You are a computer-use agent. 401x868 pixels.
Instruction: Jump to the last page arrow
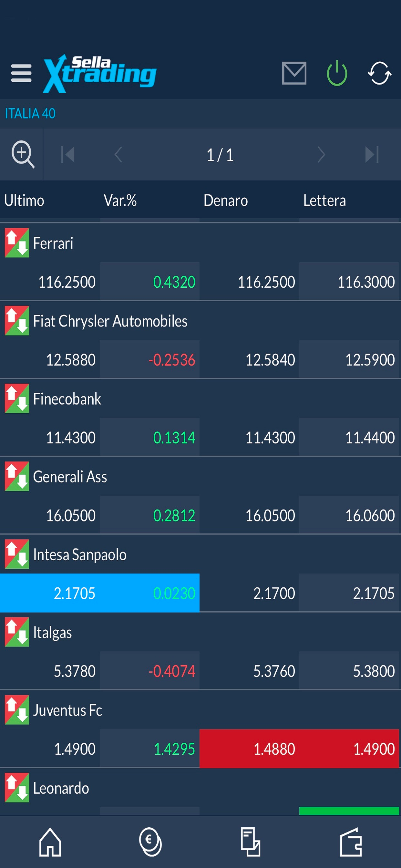pyautogui.click(x=372, y=155)
